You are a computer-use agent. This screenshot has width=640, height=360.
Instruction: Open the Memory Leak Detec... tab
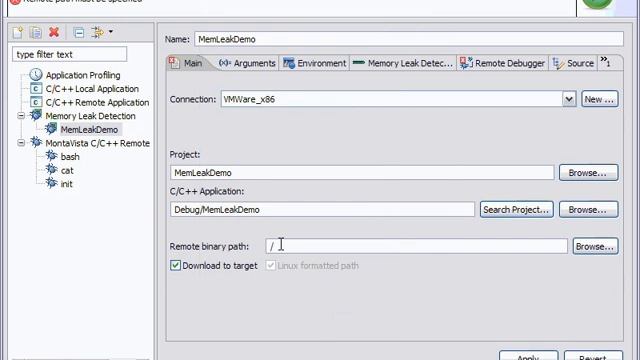pos(402,63)
